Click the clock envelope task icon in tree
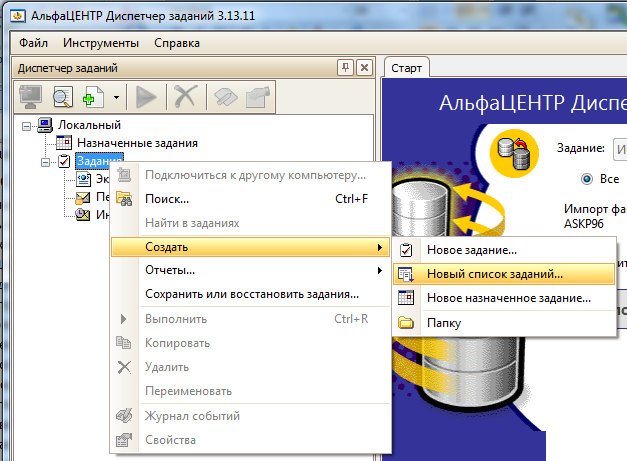 [x=82, y=215]
